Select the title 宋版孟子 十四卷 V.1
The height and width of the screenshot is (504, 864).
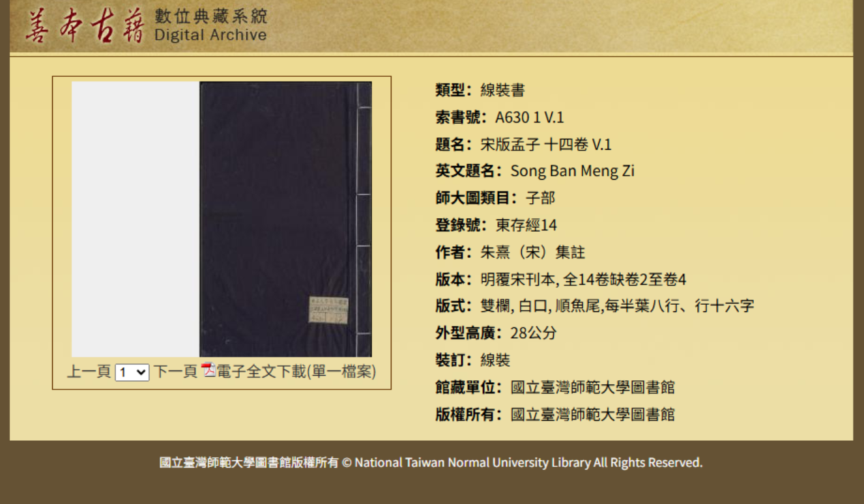546,145
